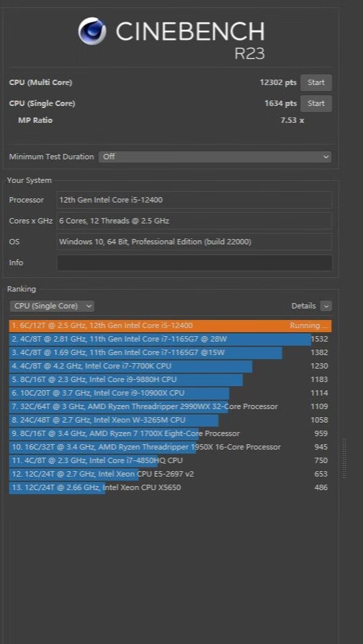Open the CPU (Single Core) ranking dropdown
363x644 pixels.
tap(52, 306)
